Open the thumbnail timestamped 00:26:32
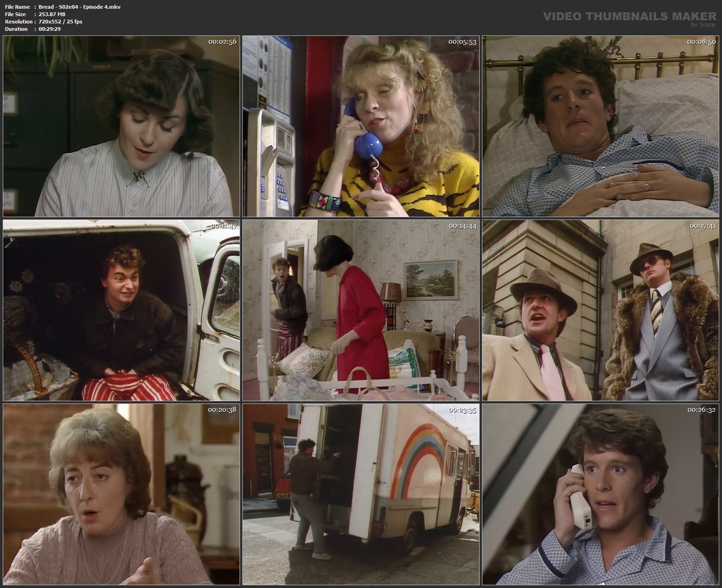The width and height of the screenshot is (722, 588). pyautogui.click(x=601, y=494)
